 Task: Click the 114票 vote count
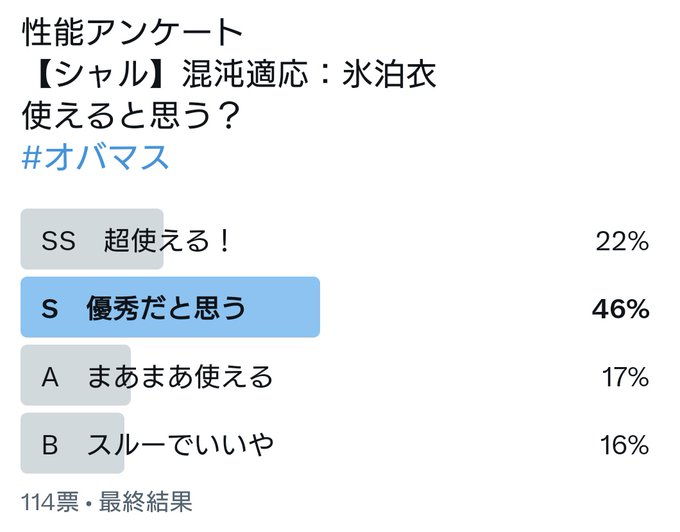(x=50, y=502)
